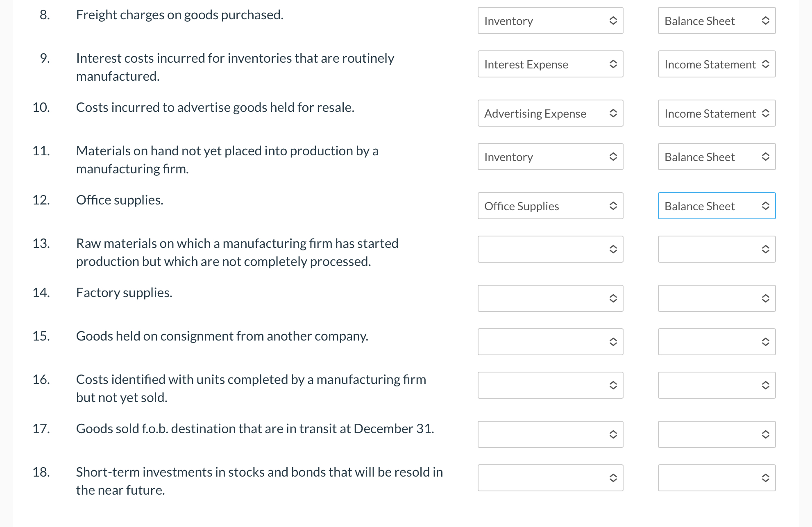
Task: Open the Inventory dropdown for item 8
Action: tap(550, 20)
